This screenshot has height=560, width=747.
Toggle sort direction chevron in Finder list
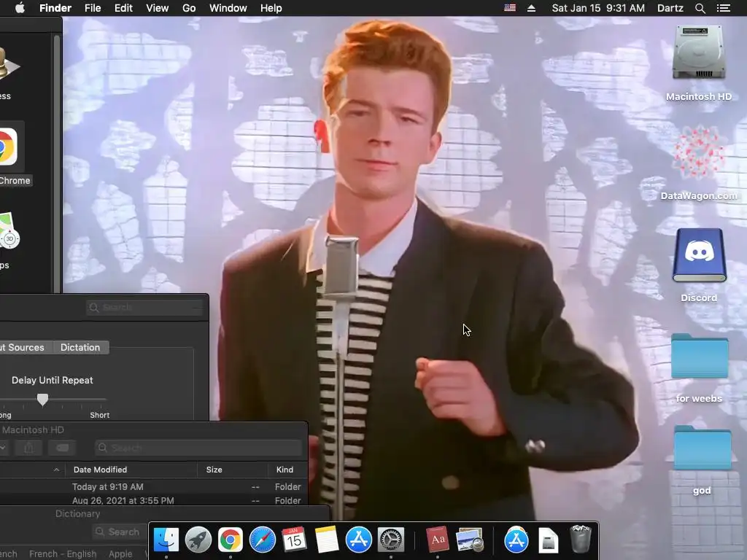coord(56,470)
